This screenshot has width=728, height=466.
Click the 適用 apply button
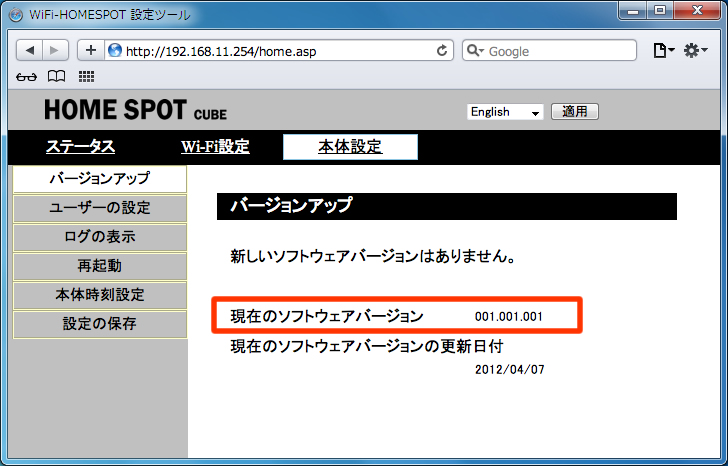click(x=575, y=112)
